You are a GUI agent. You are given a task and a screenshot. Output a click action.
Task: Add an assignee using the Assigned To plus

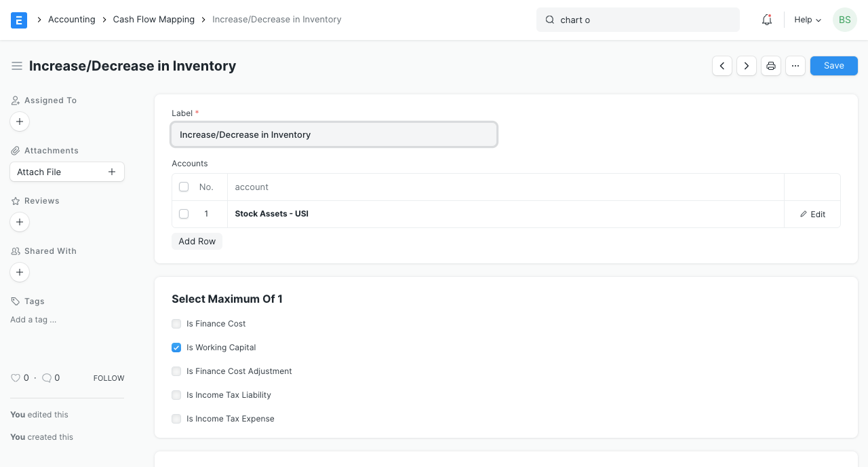[x=20, y=122]
